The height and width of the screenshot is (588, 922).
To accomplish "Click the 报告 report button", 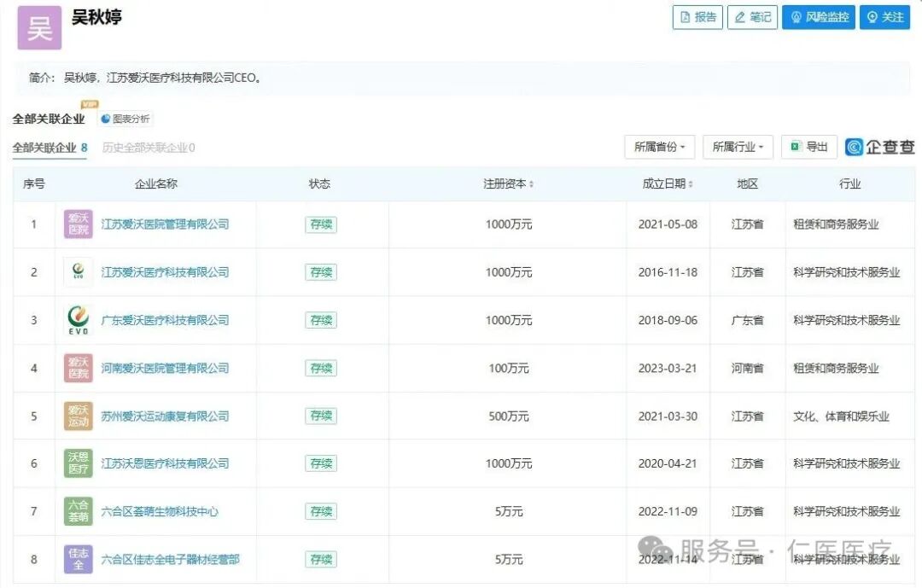I will pyautogui.click(x=697, y=17).
